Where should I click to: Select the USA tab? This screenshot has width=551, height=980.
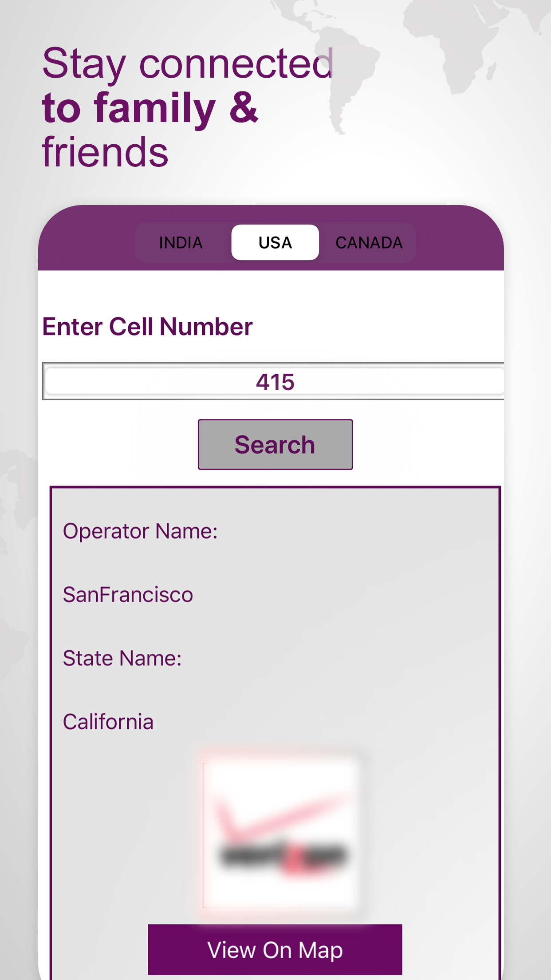tap(275, 243)
